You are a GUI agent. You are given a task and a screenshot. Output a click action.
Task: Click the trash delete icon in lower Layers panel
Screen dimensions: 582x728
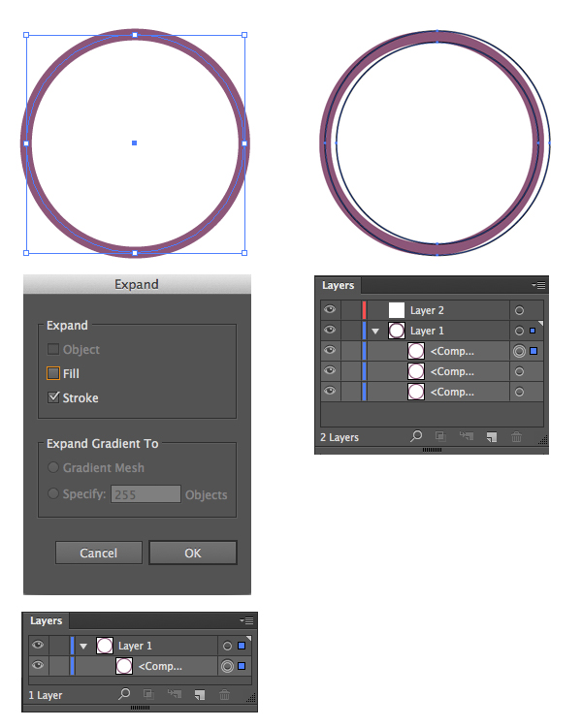click(x=224, y=695)
